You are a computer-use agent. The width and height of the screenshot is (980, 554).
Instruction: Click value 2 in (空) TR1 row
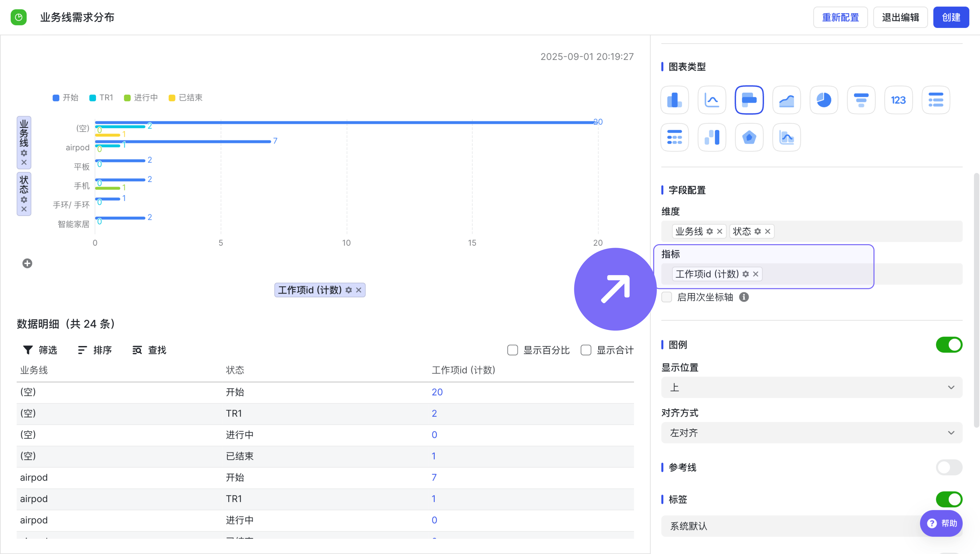(434, 413)
